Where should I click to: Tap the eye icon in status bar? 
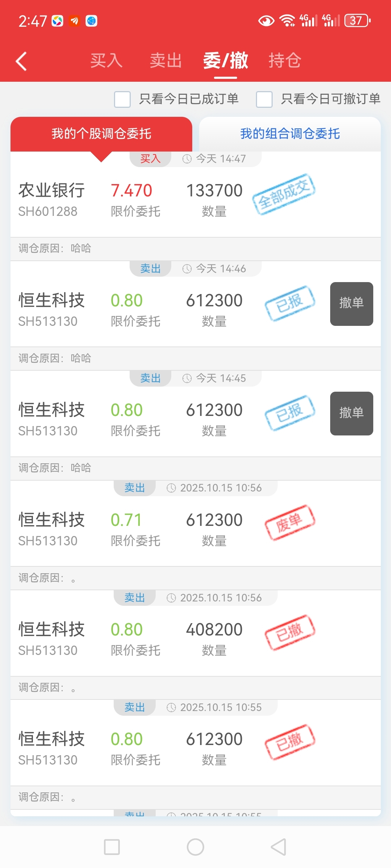point(266,21)
